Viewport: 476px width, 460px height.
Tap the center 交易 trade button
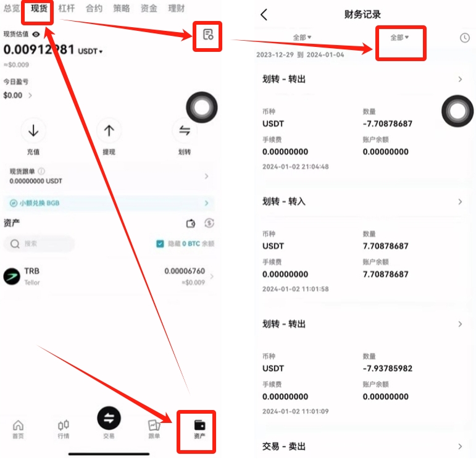(109, 418)
